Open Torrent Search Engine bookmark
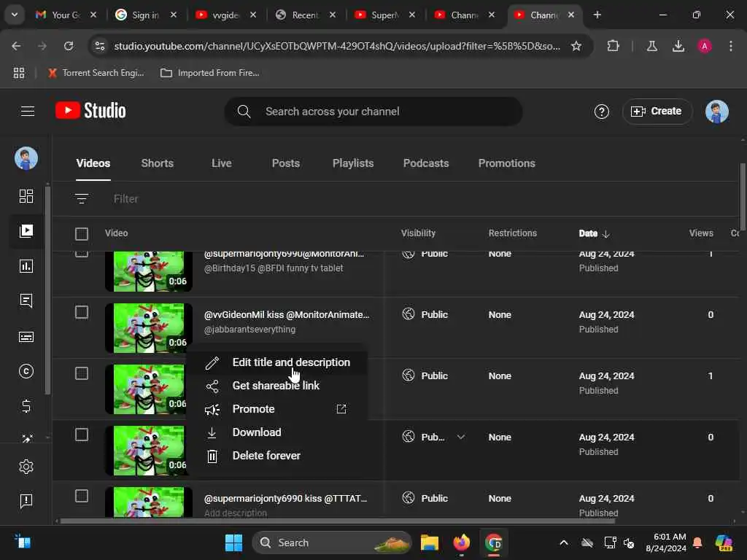 coord(96,73)
